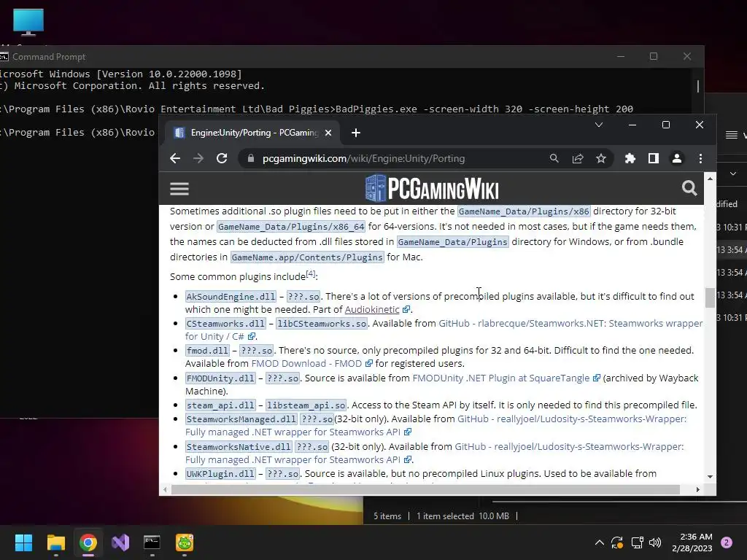Screen dimensions: 747x560
Task: Switch to Command Prompt in taskbar
Action: (x=152, y=542)
